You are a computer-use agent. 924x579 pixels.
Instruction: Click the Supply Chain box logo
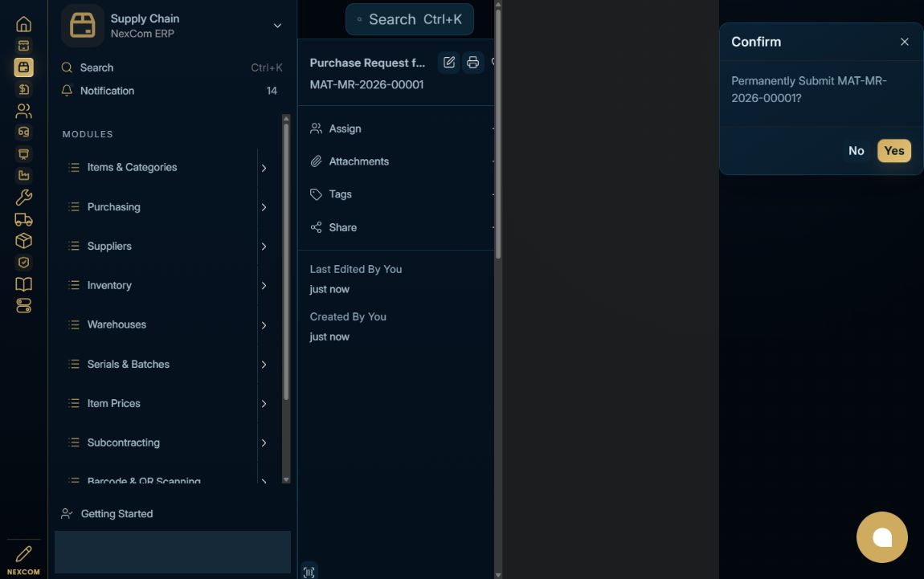tap(83, 26)
